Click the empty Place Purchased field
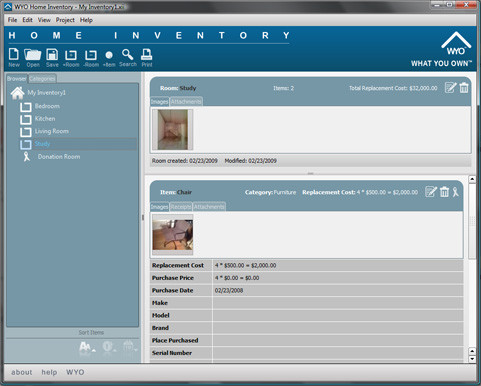 pos(338,340)
